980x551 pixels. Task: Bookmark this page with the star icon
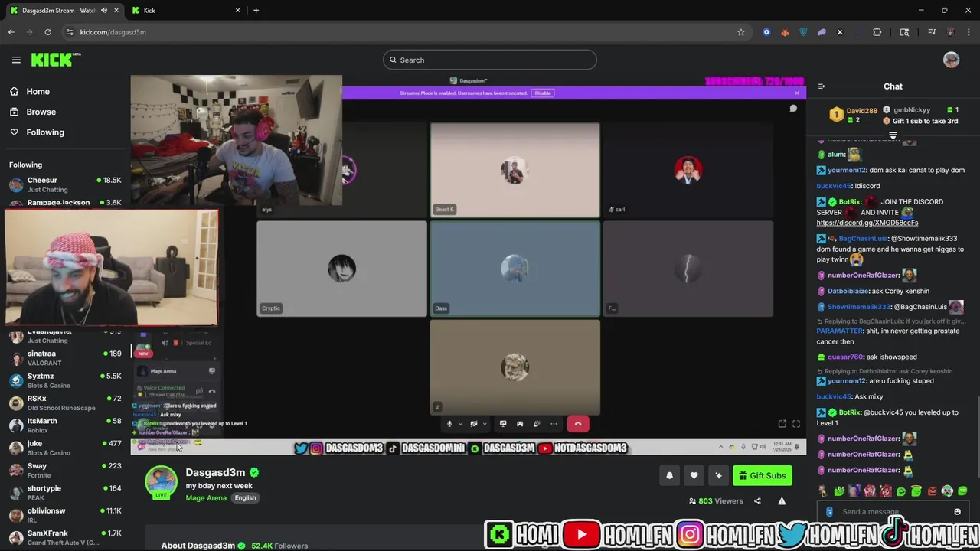740,32
